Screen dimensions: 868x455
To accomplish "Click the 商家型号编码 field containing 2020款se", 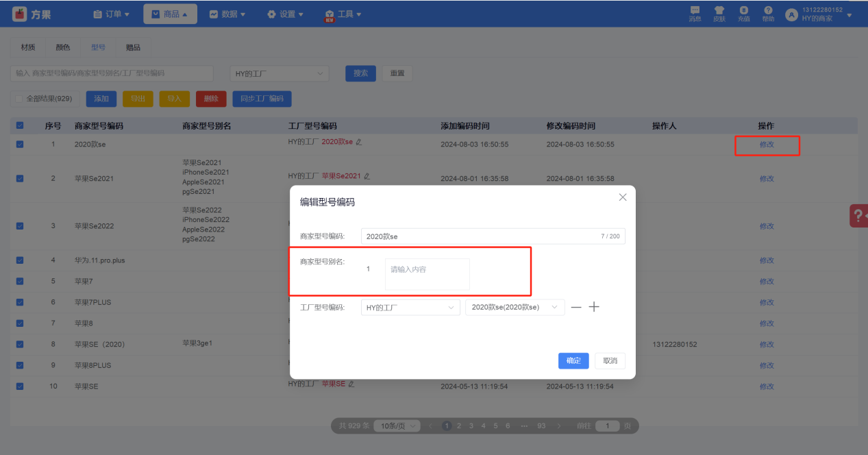I will 493,236.
